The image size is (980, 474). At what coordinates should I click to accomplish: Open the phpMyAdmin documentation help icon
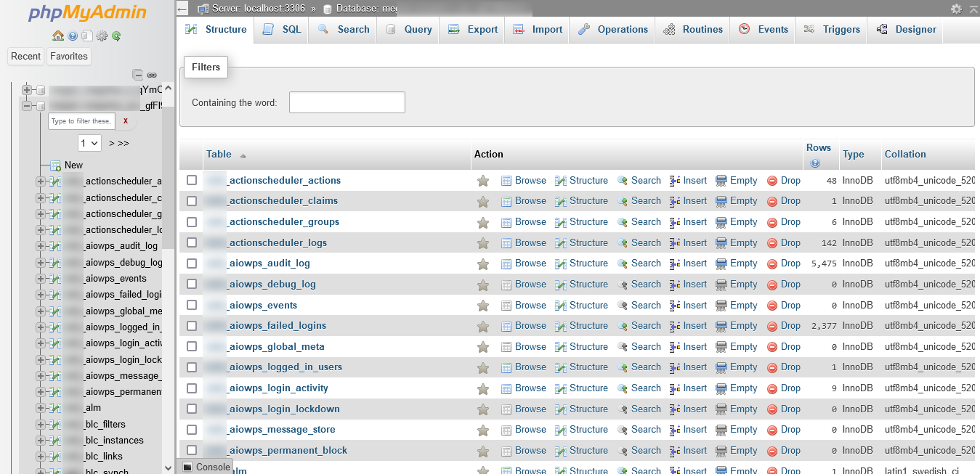point(73,36)
